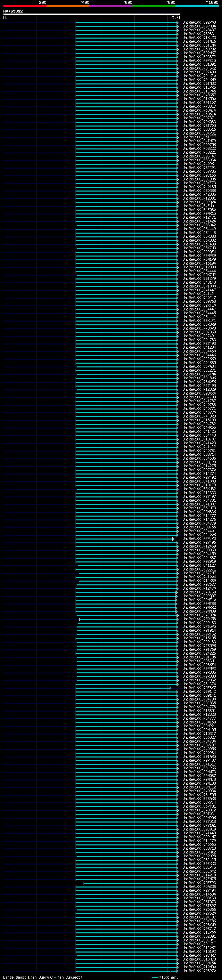Pick the UniRef100_Q9LKI0 label
The width and height of the screenshot is (222, 980).
click(199, 76)
